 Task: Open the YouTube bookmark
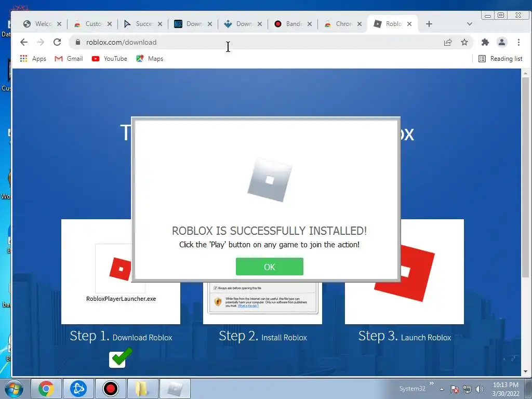tap(109, 59)
